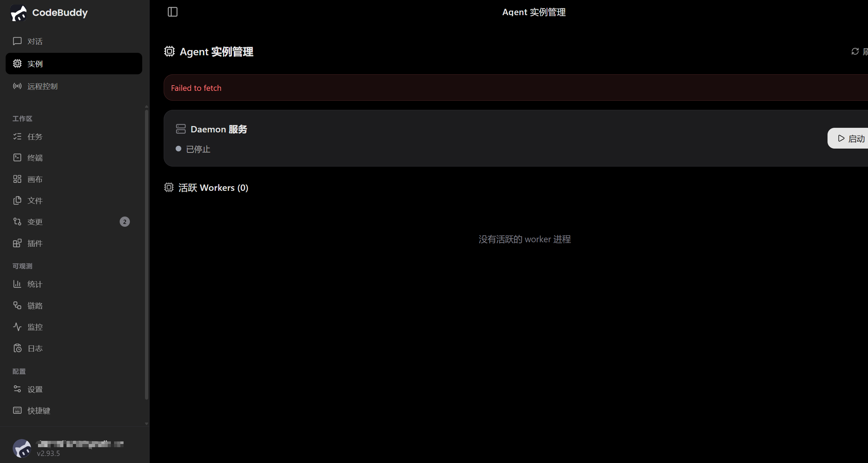Click the 配置 section label
Image resolution: width=868 pixels, height=463 pixels.
(x=19, y=371)
